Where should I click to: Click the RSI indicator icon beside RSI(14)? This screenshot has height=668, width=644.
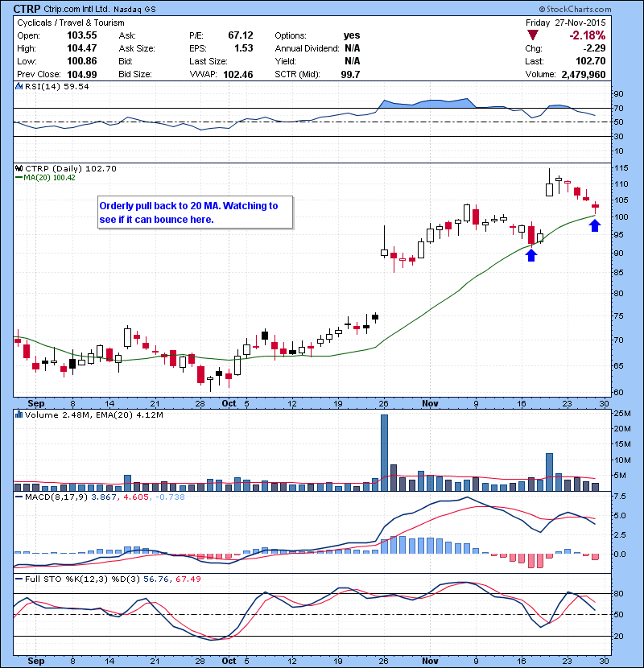[x=19, y=86]
